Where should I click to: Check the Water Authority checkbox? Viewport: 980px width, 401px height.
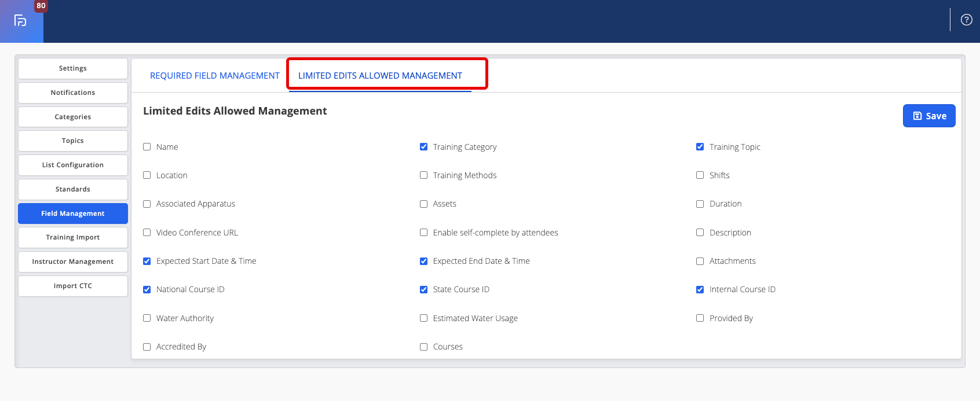(x=147, y=318)
